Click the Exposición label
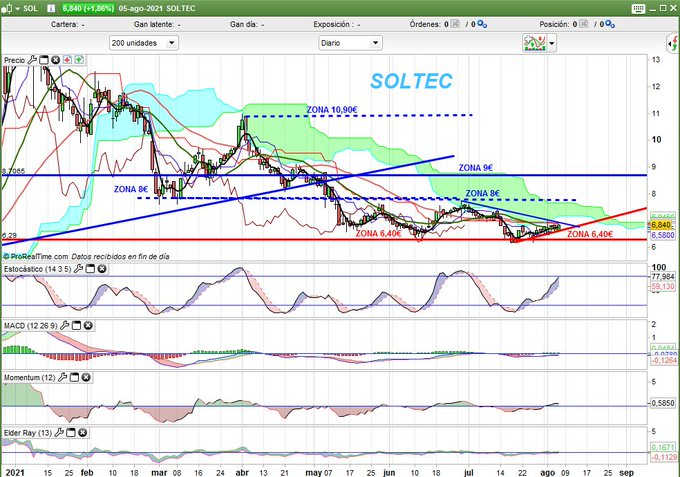 tap(332, 25)
